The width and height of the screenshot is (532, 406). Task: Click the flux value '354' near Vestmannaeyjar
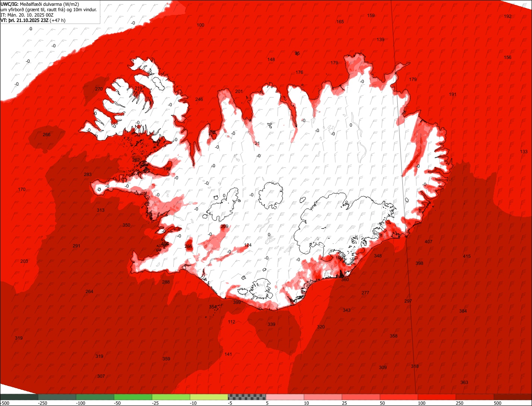click(213, 307)
